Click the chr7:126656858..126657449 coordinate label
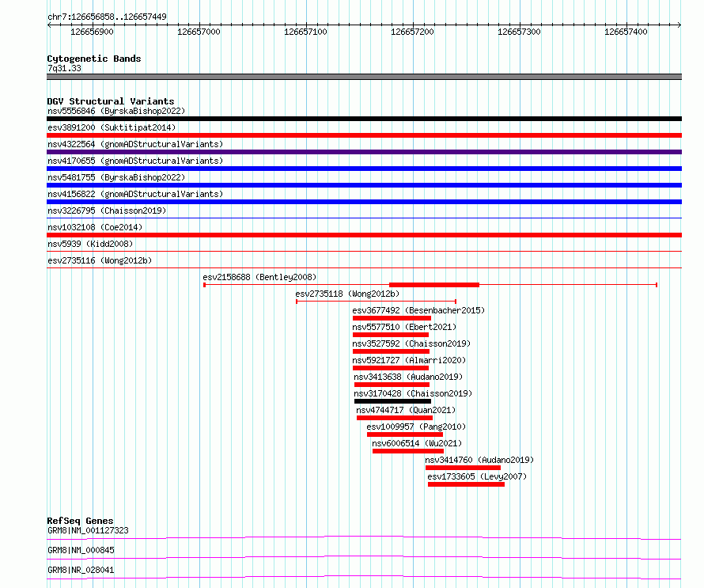Image resolution: width=704 pixels, height=588 pixels. (107, 17)
